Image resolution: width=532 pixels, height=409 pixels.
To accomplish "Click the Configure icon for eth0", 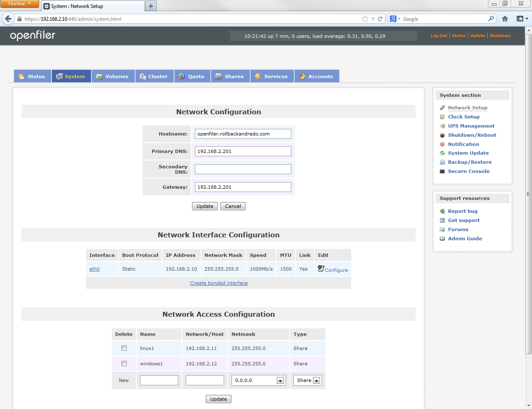I will pyautogui.click(x=321, y=269).
